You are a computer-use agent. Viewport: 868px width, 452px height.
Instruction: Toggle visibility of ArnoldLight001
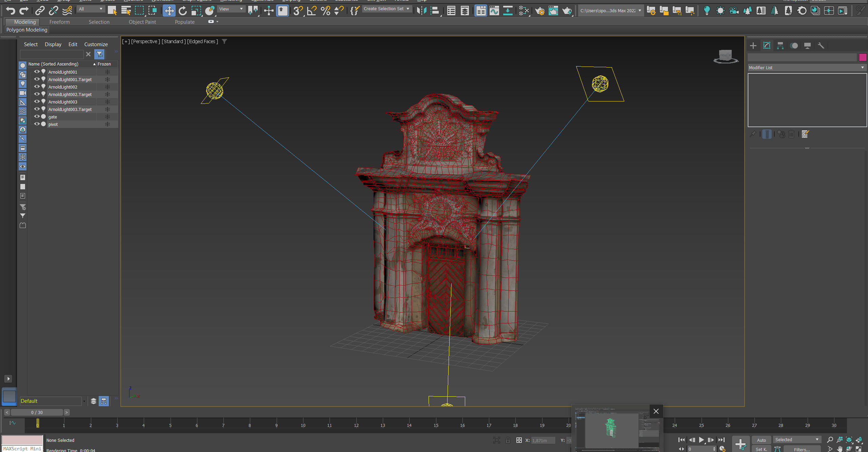tap(37, 72)
